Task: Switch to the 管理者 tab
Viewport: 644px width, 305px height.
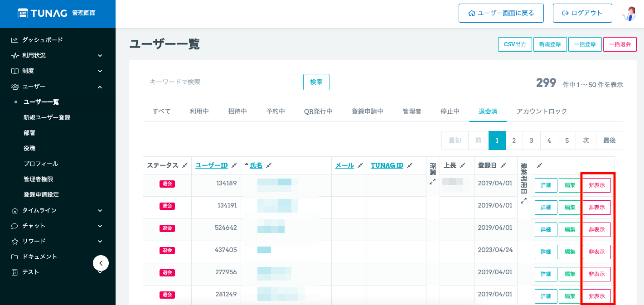Action: point(412,111)
